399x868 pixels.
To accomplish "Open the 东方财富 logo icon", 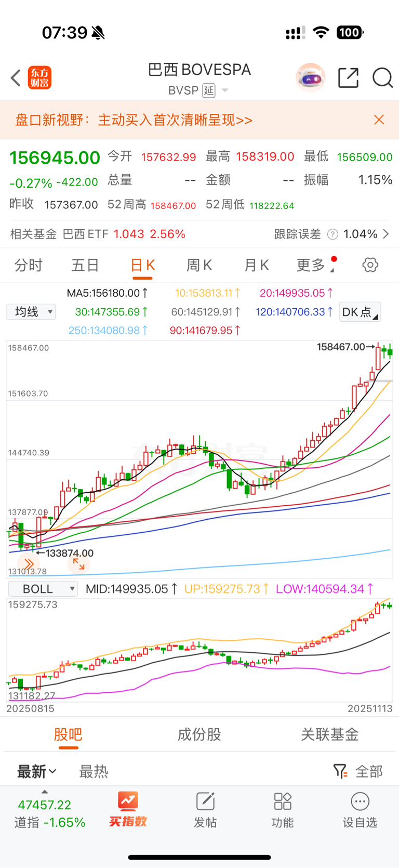I will pos(39,78).
